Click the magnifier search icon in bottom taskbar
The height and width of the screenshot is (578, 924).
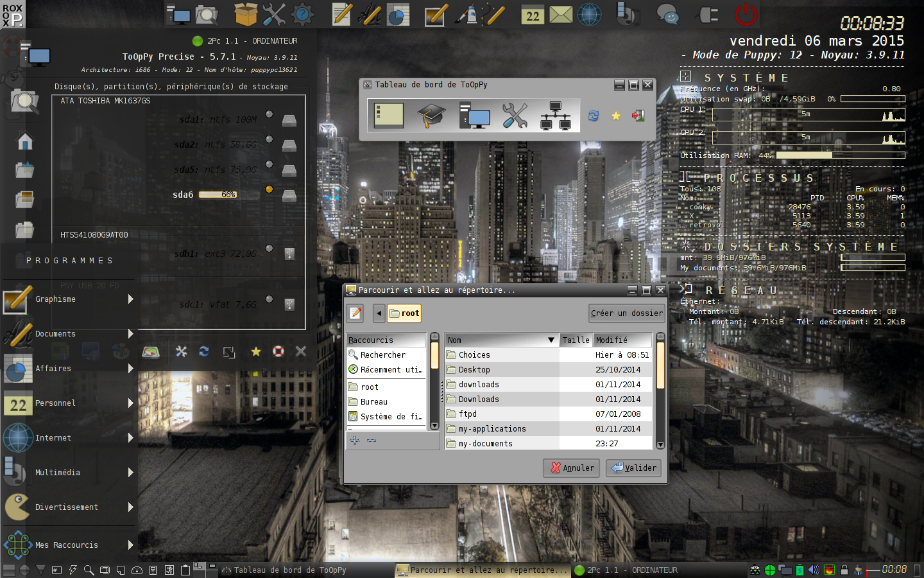89,570
